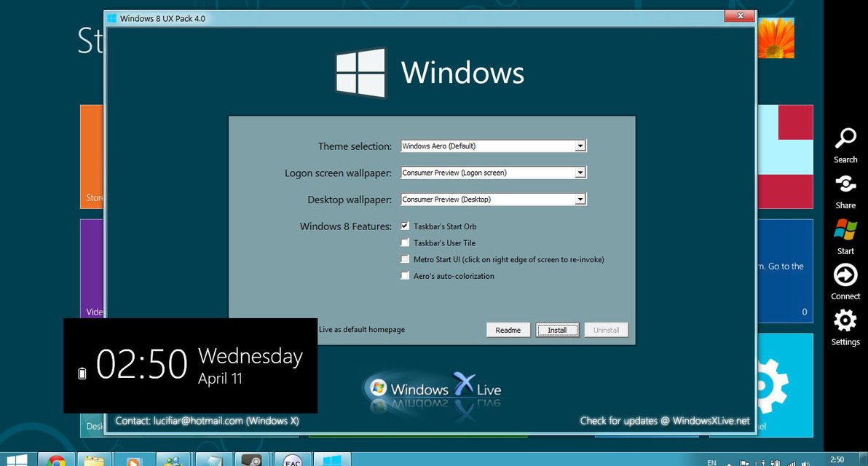Open Steam from the taskbar
The image size is (868, 466).
tap(251, 460)
